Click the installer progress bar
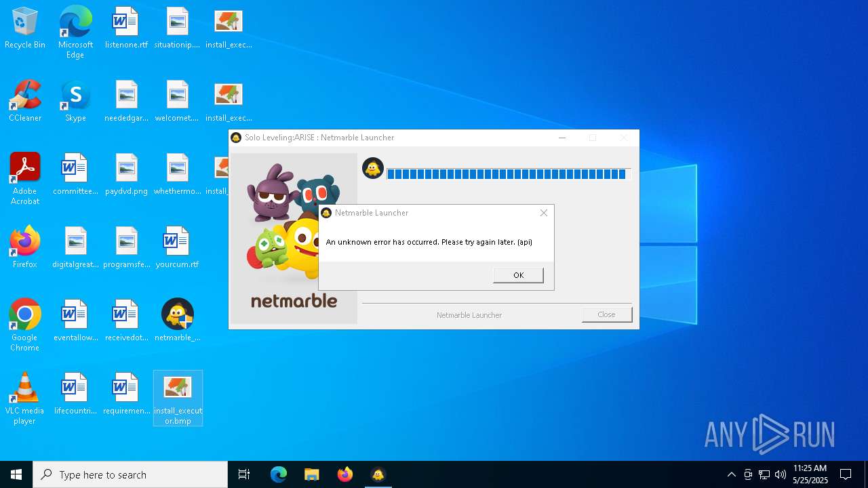The image size is (868, 488). [509, 174]
